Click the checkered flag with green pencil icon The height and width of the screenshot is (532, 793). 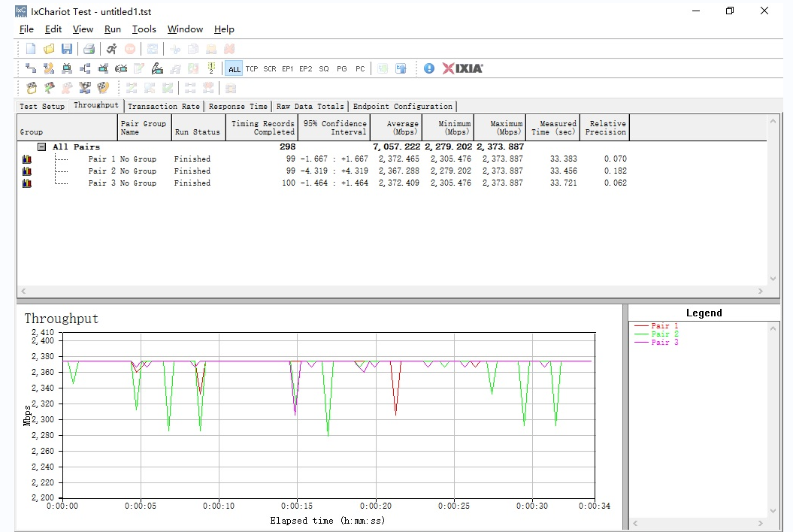(x=49, y=88)
